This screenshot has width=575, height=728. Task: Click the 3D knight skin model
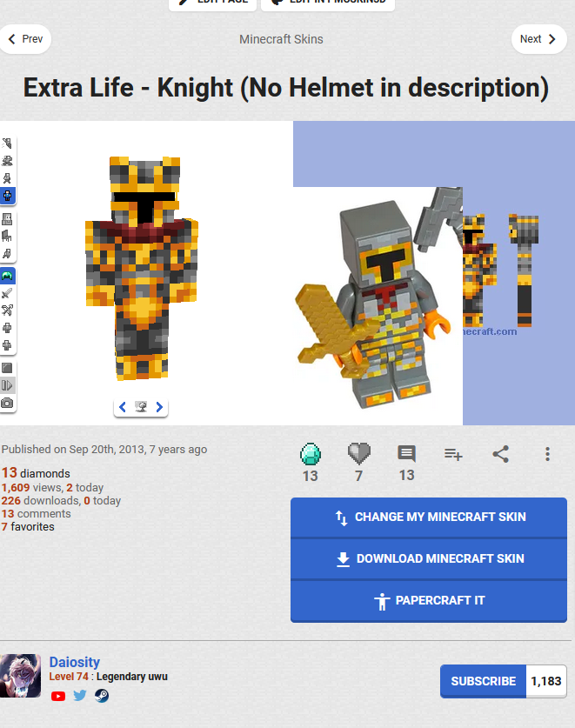(142, 268)
